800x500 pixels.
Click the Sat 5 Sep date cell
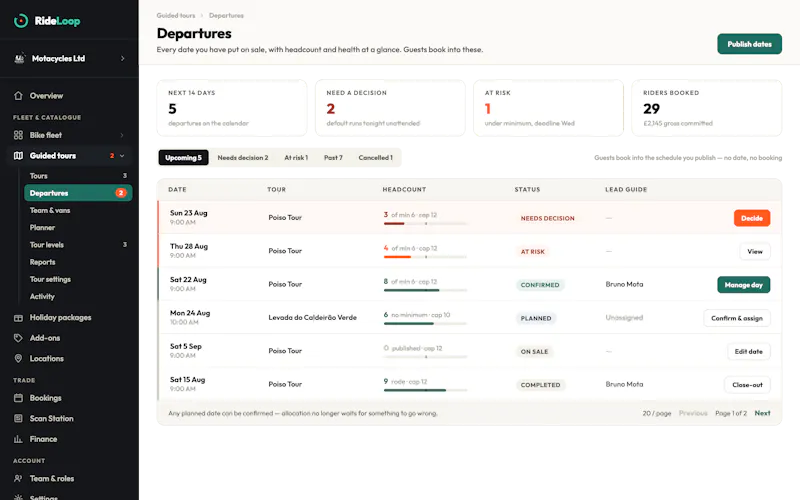[186, 351]
